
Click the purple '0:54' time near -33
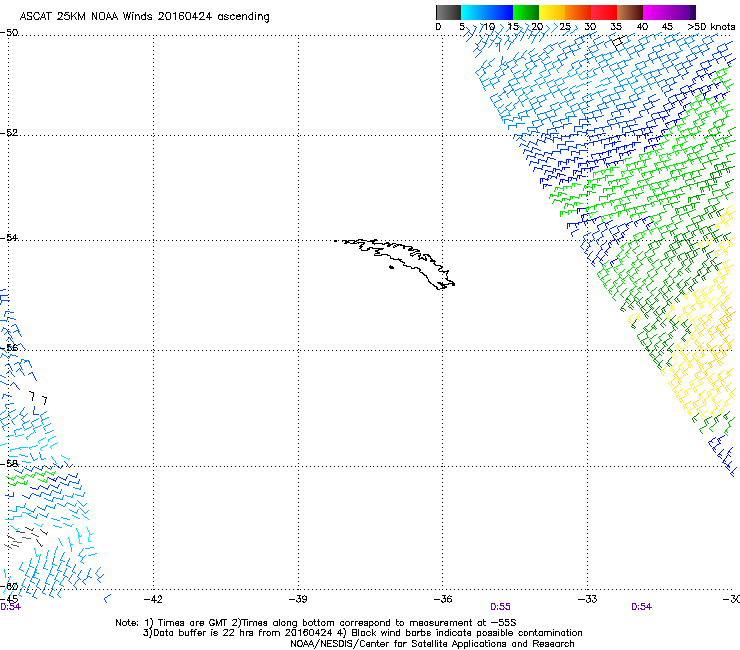pyautogui.click(x=641, y=607)
